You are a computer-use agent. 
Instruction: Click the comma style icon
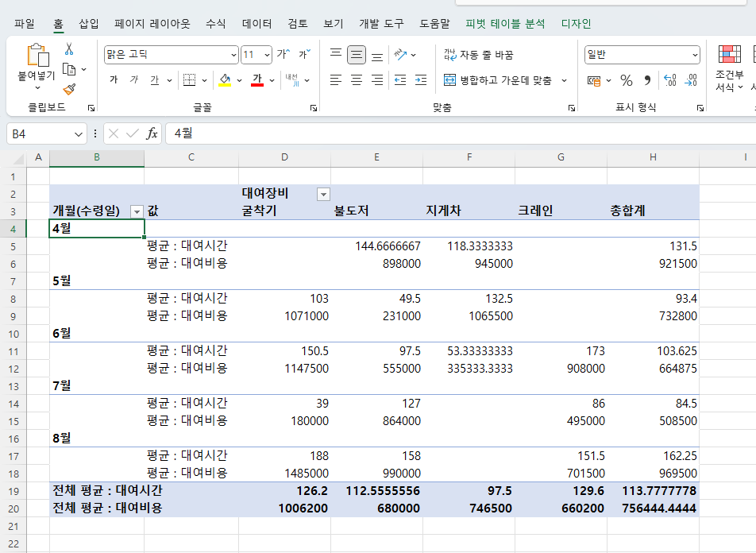pyautogui.click(x=647, y=80)
